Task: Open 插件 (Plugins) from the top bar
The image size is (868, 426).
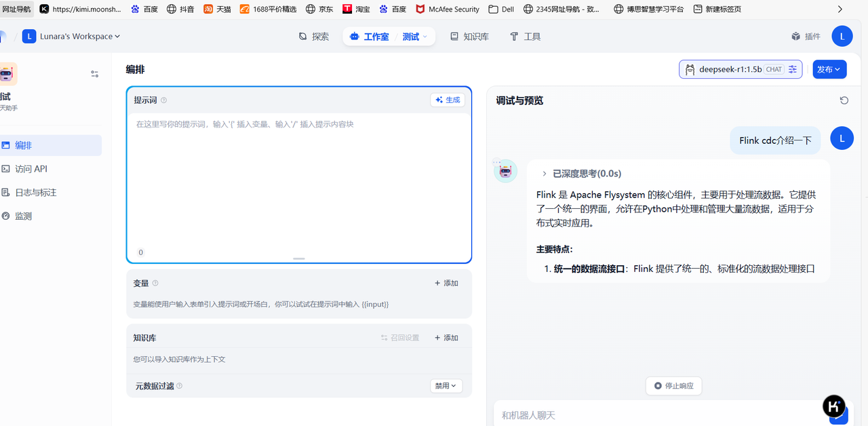Action: (x=806, y=36)
